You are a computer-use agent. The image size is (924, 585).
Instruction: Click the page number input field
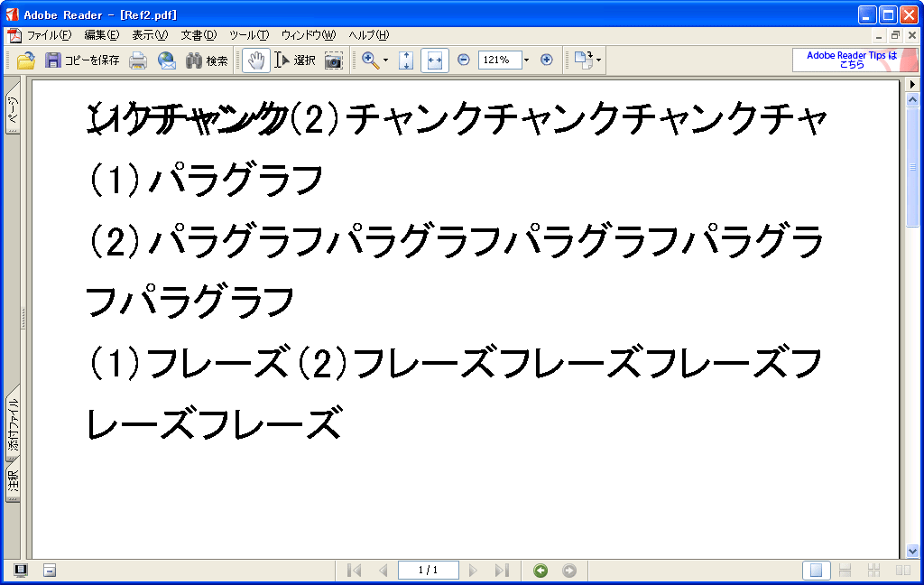pos(427,570)
